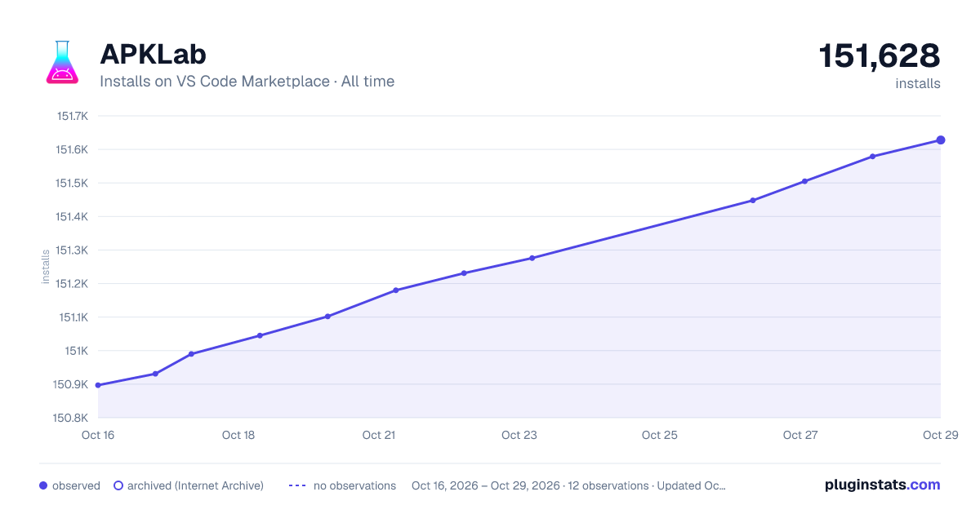The height and width of the screenshot is (514, 980).
Task: Click the data point at 151.1K
Action: tap(327, 317)
